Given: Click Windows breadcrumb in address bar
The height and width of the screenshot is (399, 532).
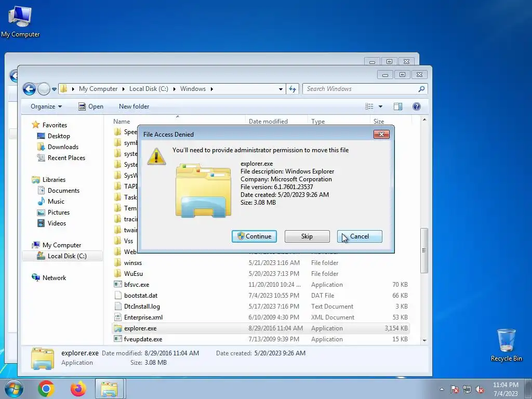Looking at the screenshot, I should 193,89.
